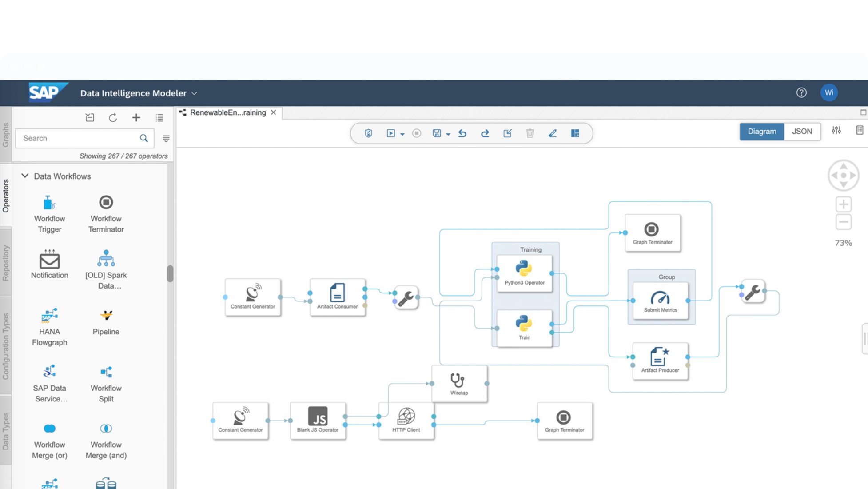Screen dimensions: 868x489
Task: Toggle the operator list view icon
Action: click(x=159, y=118)
